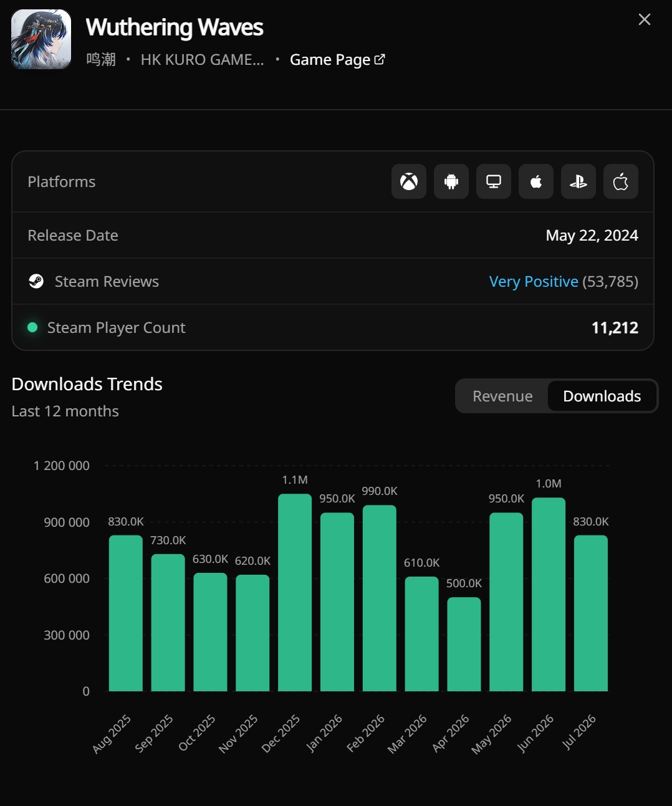Screen dimensions: 672x806
Task: Click the Oct 2025 downloads bar
Action: pos(210,632)
